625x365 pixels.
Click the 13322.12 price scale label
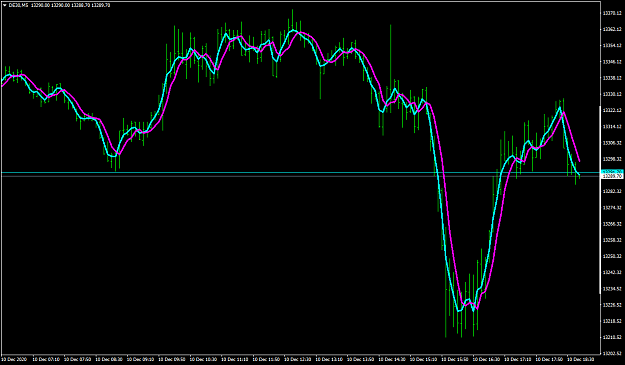coord(612,110)
